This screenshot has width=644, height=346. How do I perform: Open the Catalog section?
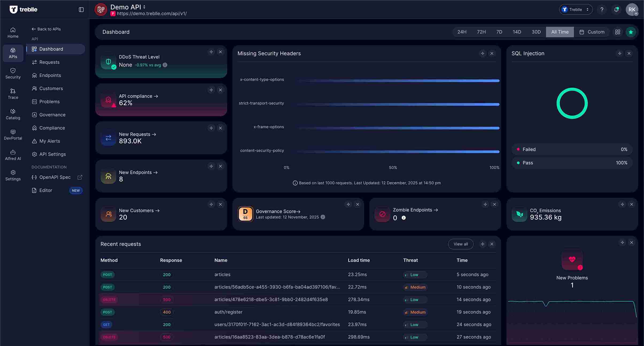tap(13, 114)
